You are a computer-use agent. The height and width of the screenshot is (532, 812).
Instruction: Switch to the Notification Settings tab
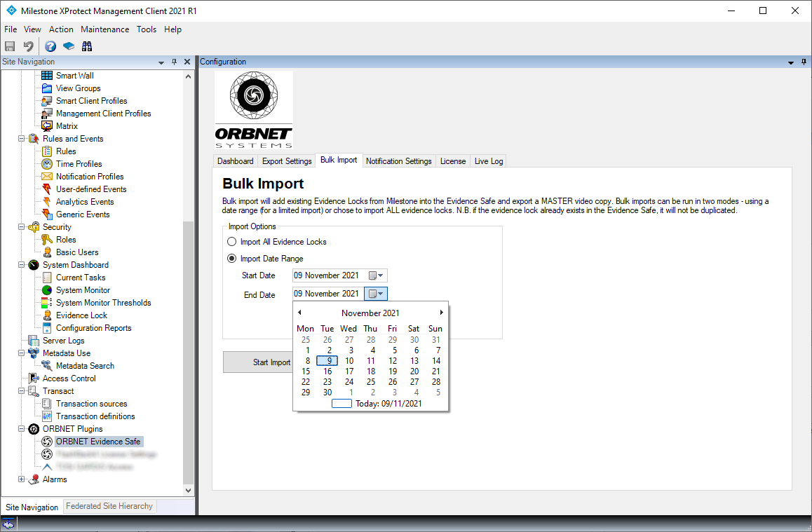[399, 161]
